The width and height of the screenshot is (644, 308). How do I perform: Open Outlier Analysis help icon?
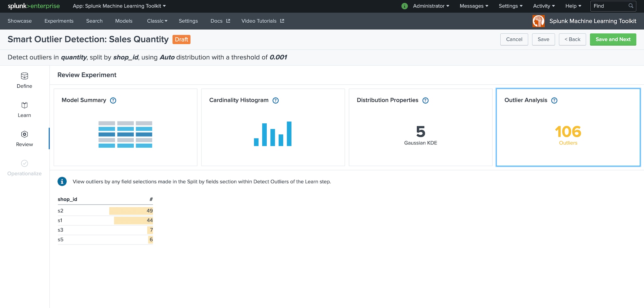(x=554, y=100)
